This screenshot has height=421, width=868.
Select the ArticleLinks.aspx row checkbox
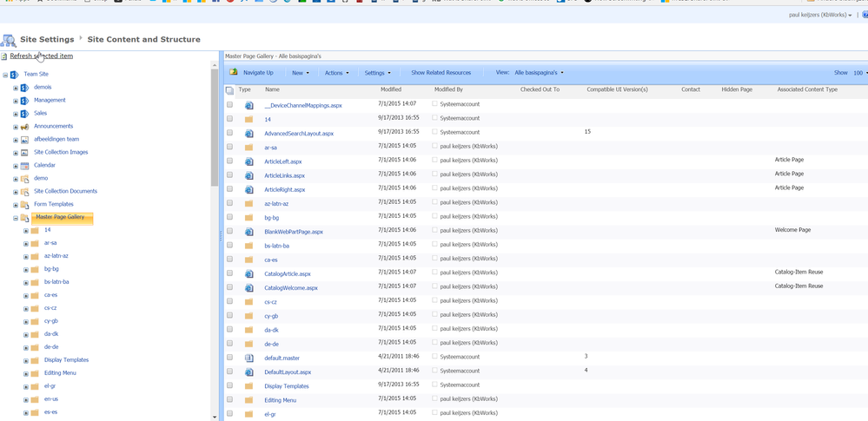229,174
